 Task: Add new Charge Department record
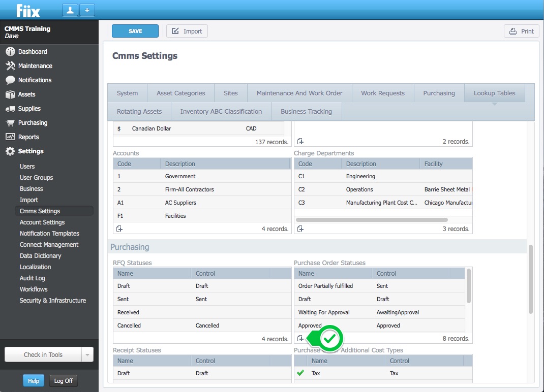click(x=300, y=229)
